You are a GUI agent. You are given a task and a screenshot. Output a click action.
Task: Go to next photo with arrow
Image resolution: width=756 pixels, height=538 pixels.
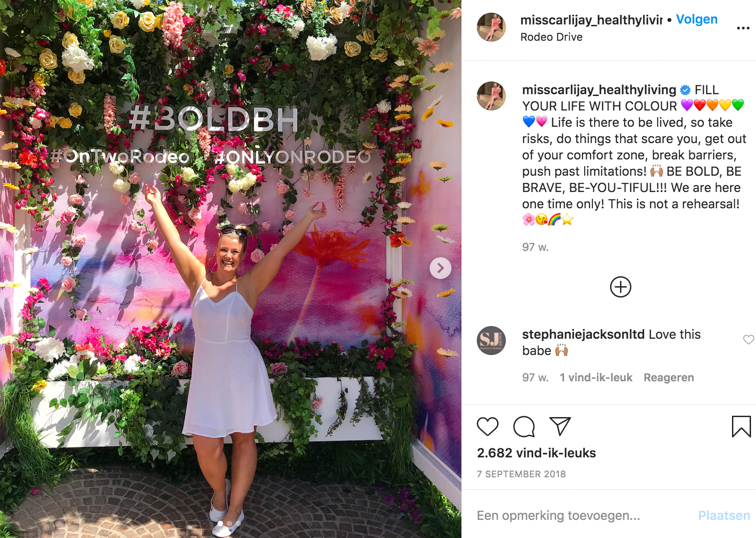(440, 268)
